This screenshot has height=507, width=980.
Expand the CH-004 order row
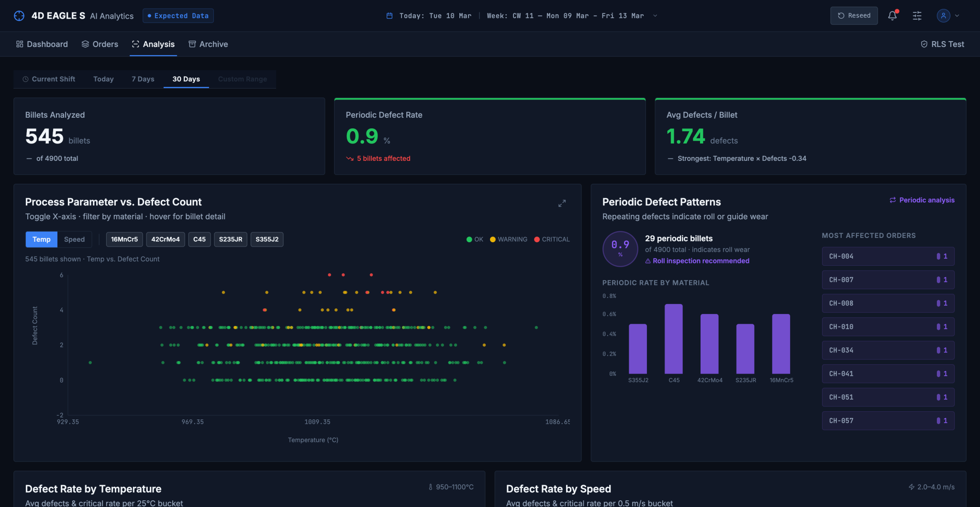tap(888, 256)
